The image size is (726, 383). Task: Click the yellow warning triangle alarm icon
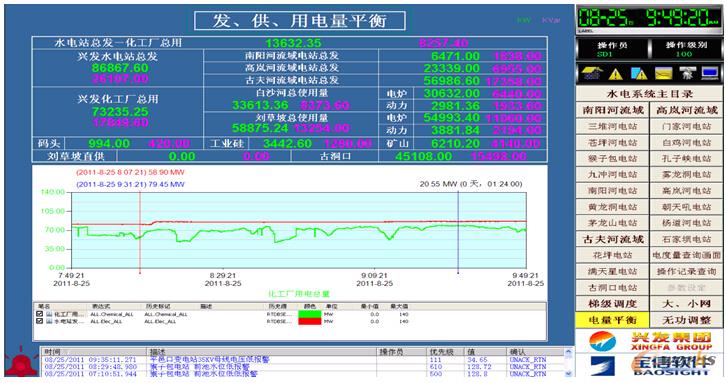coord(615,74)
